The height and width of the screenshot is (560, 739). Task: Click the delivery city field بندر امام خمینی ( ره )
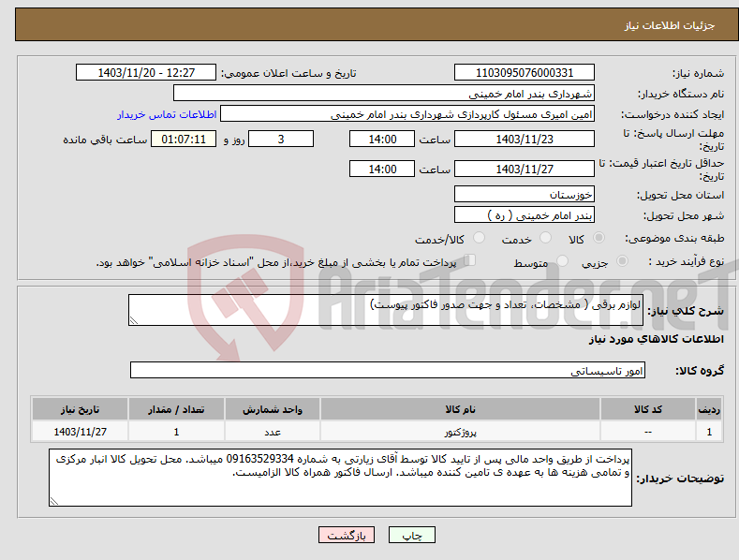pos(525,215)
